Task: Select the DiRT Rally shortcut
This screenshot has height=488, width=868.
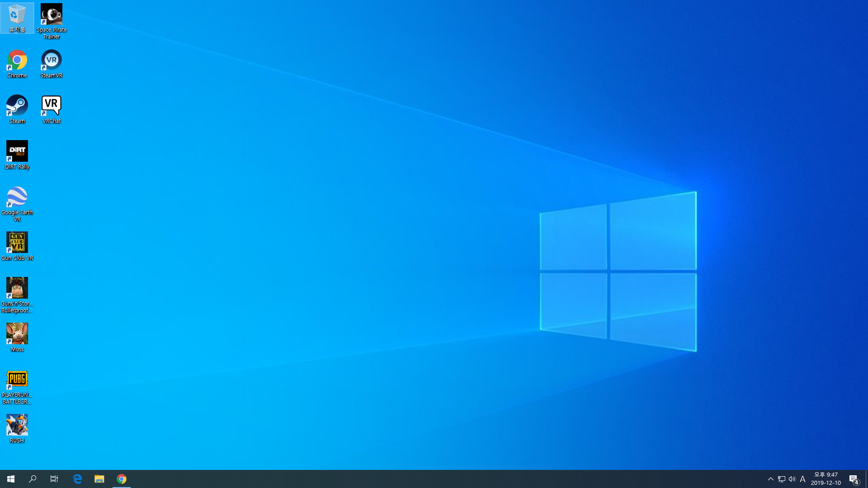Action: click(17, 152)
